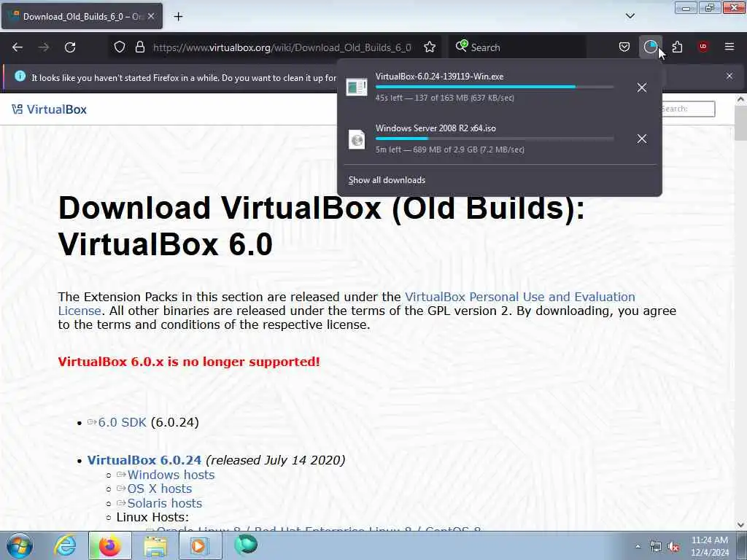The image size is (747, 560).
Task: Save page to Pocket
Action: pos(624,47)
